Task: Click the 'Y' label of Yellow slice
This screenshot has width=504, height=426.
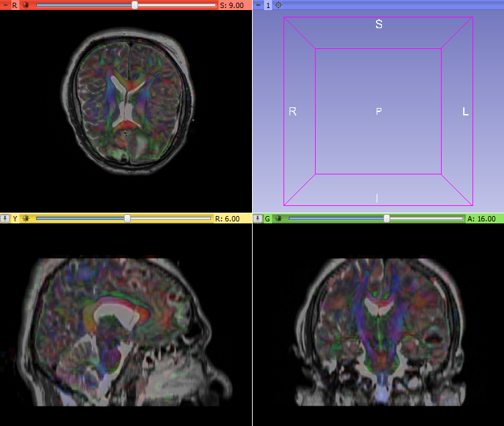Action: pyautogui.click(x=15, y=219)
